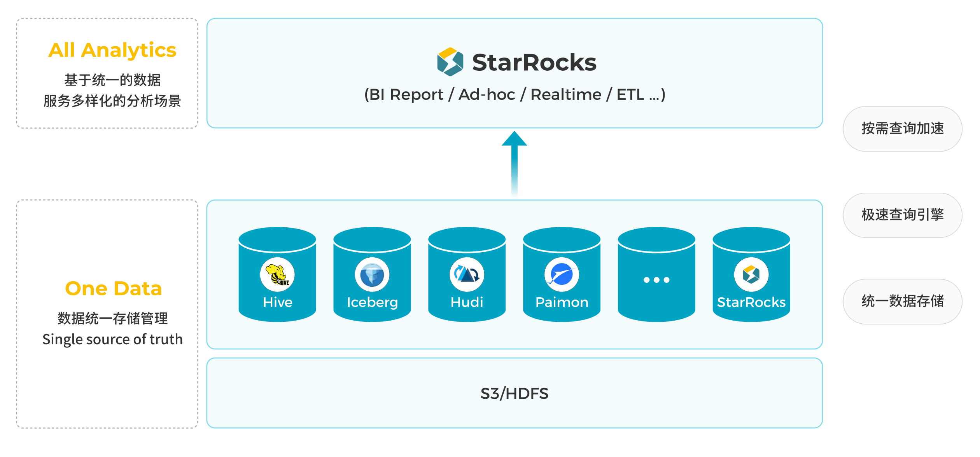The image size is (980, 457).
Task: Click the Hive cylinder label
Action: (x=277, y=302)
